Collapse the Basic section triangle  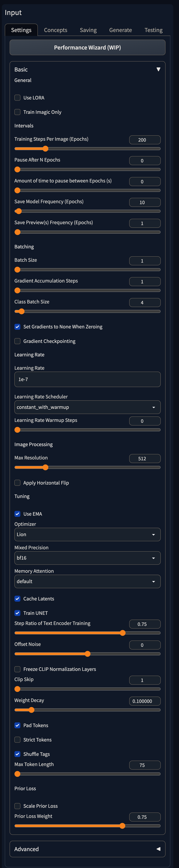pos(158,69)
